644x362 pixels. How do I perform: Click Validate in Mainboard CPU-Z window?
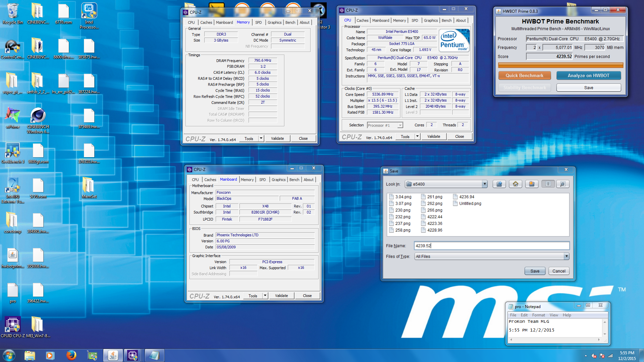281,296
